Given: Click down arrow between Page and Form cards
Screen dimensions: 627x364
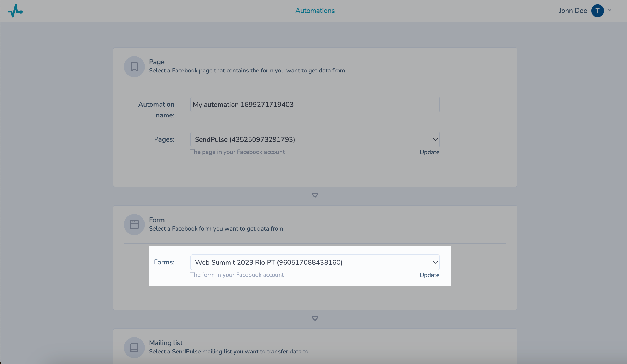Looking at the screenshot, I should click(315, 195).
